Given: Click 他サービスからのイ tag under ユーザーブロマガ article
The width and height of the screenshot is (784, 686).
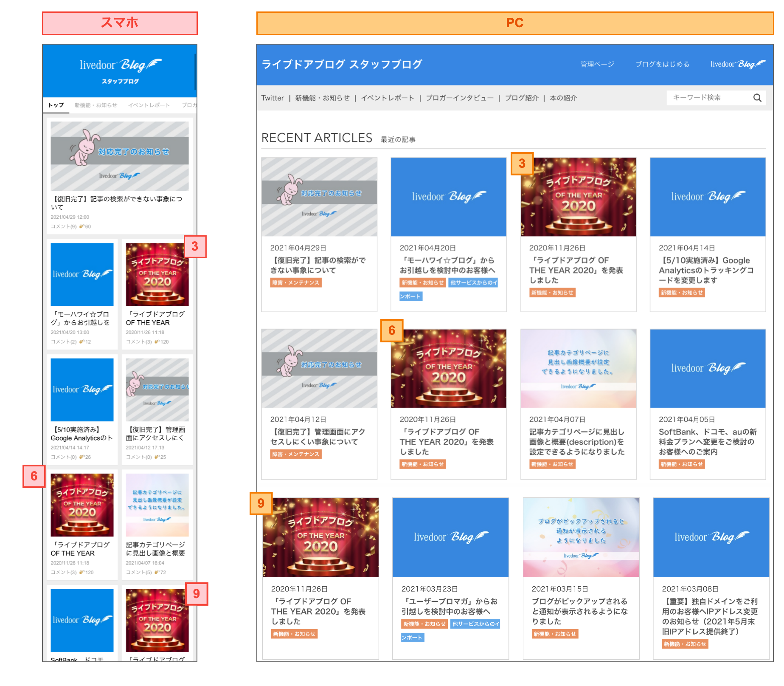Looking at the screenshot, I should [475, 624].
